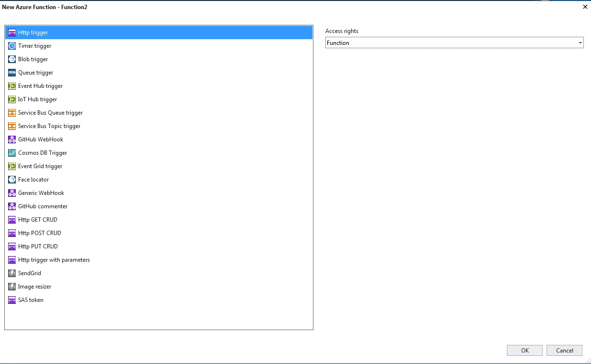Viewport: 591px width, 364px height.
Task: Cancel the New Azure Function dialog
Action: pyautogui.click(x=564, y=350)
